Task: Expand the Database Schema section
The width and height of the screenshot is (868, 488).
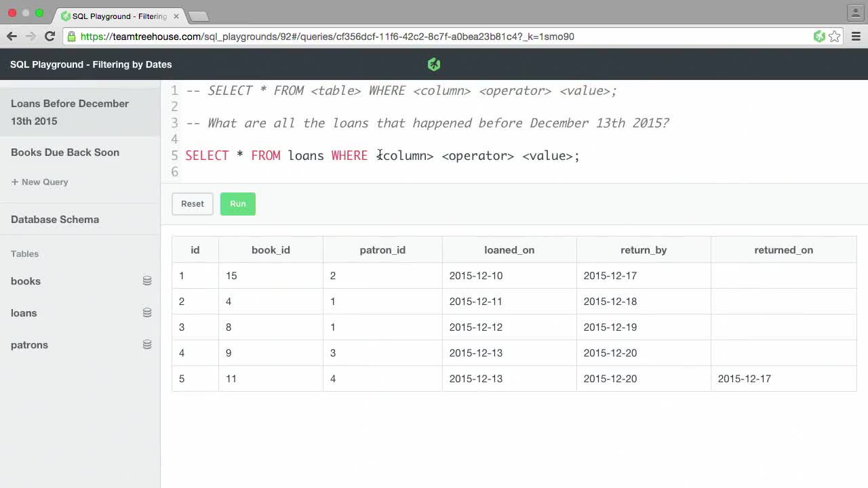Action: coord(54,219)
